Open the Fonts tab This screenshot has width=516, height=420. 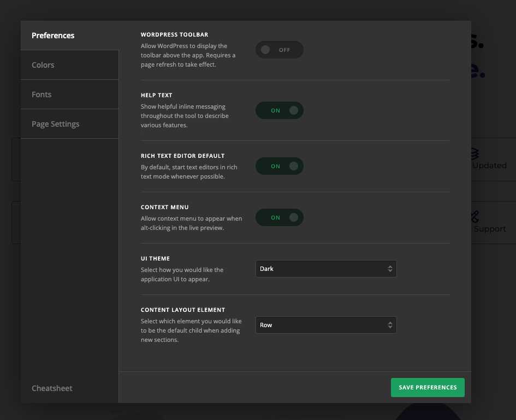click(41, 94)
